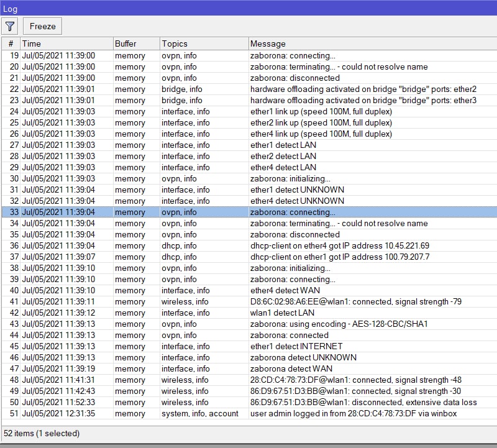Screen dimensions: 497x448
Task: Select row with hardware offloading ports: ether3
Action: pyautogui.click(x=250, y=101)
